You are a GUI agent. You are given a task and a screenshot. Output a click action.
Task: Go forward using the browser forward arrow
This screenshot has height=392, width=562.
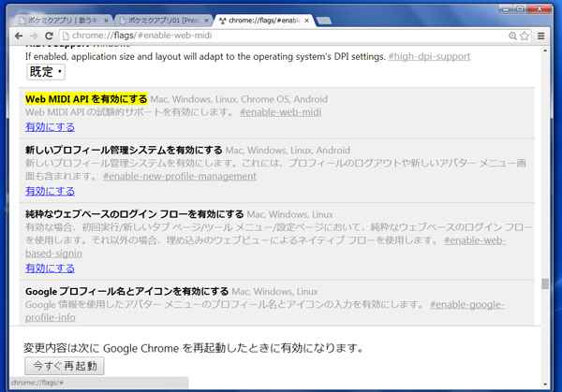[34, 36]
